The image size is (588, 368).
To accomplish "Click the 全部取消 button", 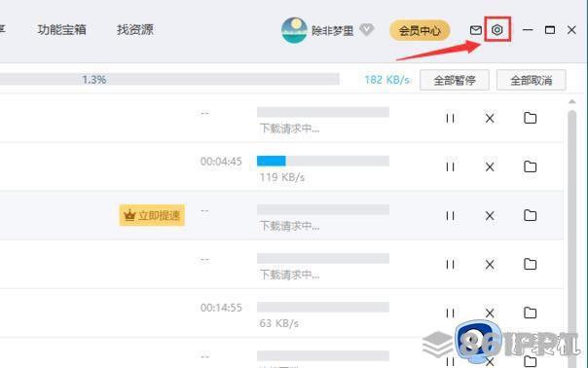I will tap(531, 80).
